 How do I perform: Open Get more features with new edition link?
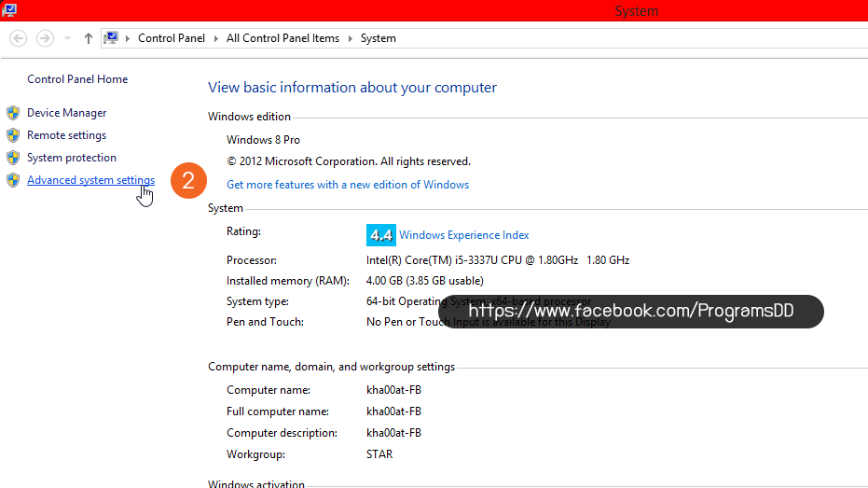pyautogui.click(x=348, y=185)
